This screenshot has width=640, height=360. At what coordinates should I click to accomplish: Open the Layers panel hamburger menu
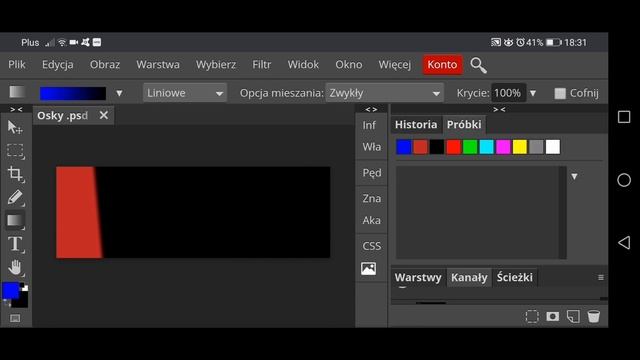(x=601, y=278)
